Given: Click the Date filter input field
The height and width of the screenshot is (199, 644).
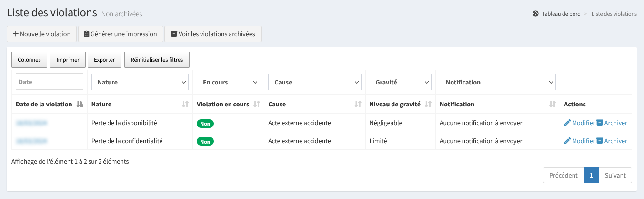Looking at the screenshot, I should (50, 82).
